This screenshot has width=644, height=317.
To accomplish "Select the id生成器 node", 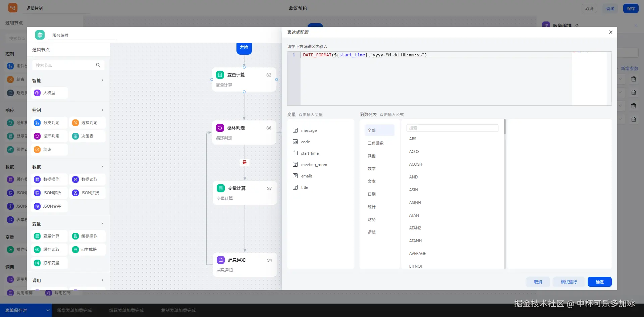I will (88, 250).
